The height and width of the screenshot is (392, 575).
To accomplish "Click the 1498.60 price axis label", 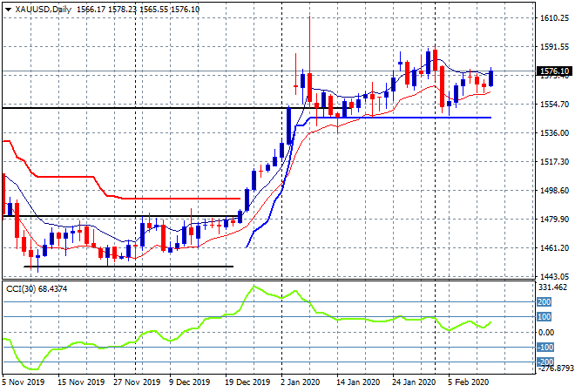I will click(x=554, y=190).
